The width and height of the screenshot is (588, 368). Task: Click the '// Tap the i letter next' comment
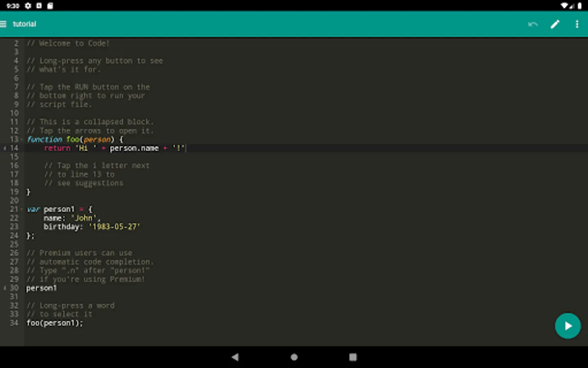point(97,166)
